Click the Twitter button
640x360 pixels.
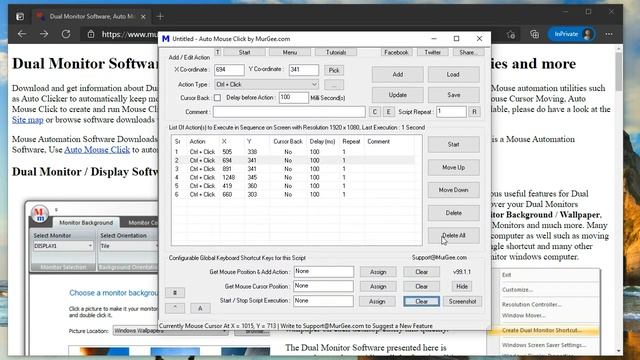point(432,52)
